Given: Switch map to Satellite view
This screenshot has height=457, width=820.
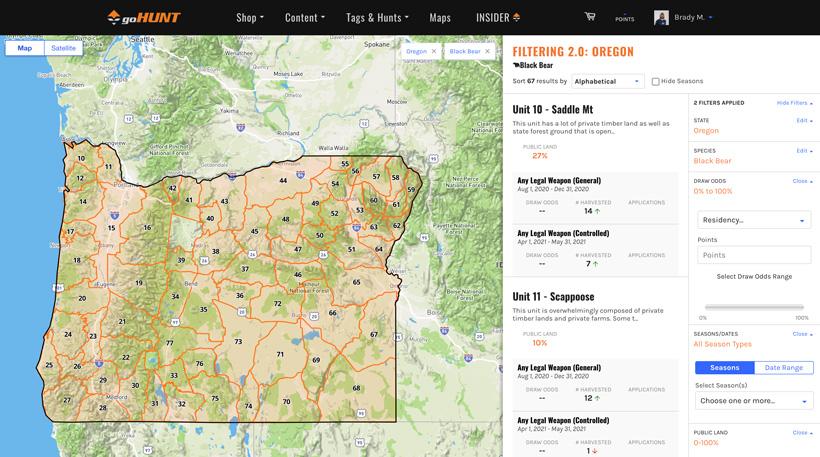Looking at the screenshot, I should tap(63, 48).
